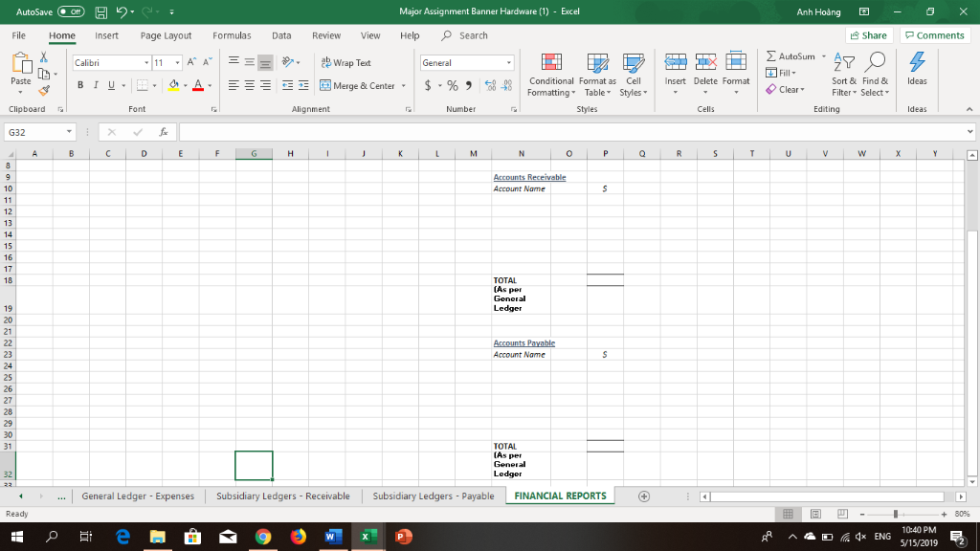Click the Accounts Payable link cell

pyautogui.click(x=523, y=343)
